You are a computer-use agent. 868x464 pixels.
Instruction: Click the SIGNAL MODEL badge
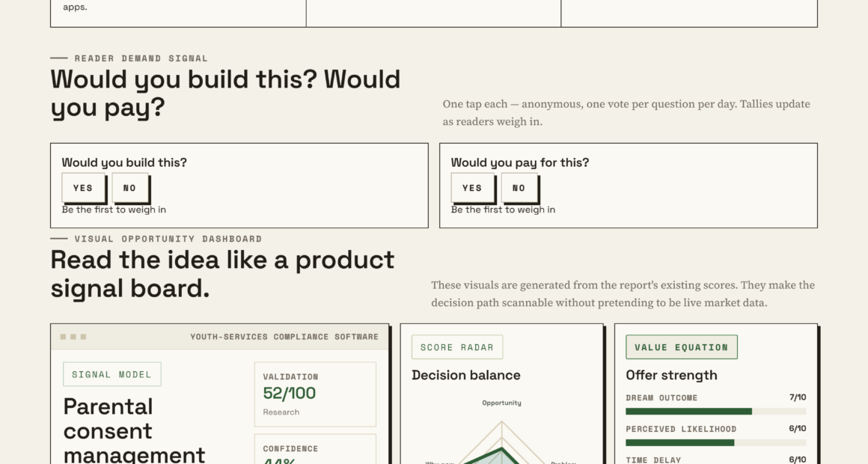point(111,374)
